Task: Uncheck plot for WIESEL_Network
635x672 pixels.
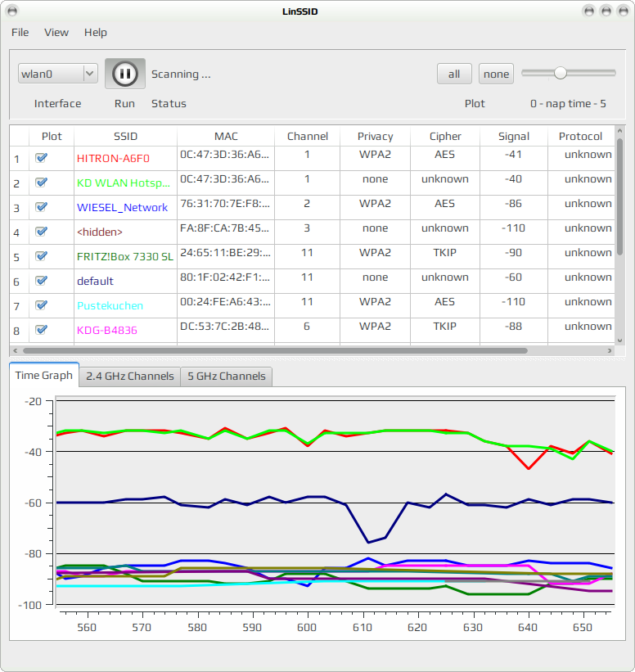Action: pos(41,207)
